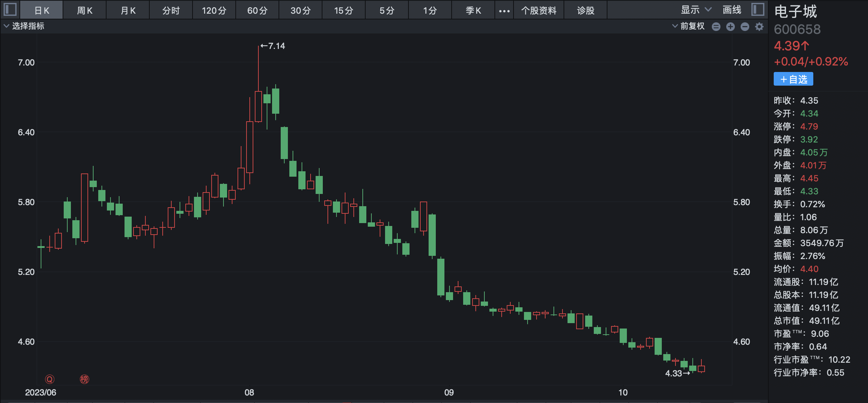Viewport: 868px width, 403px height.
Task: Select the 1分 period tab
Action: tap(430, 11)
